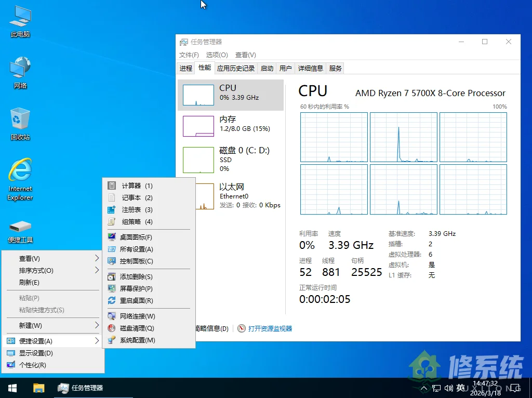
Task: Open File Explorer from the taskbar
Action: [x=38, y=388]
